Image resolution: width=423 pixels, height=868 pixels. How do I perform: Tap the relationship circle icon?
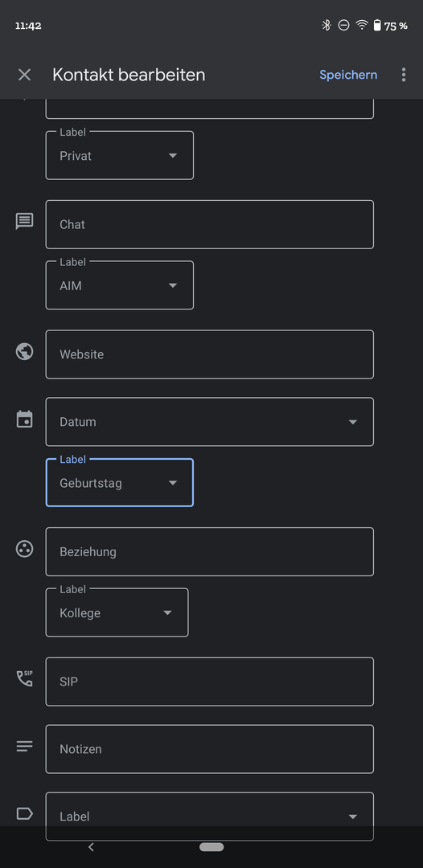click(24, 549)
